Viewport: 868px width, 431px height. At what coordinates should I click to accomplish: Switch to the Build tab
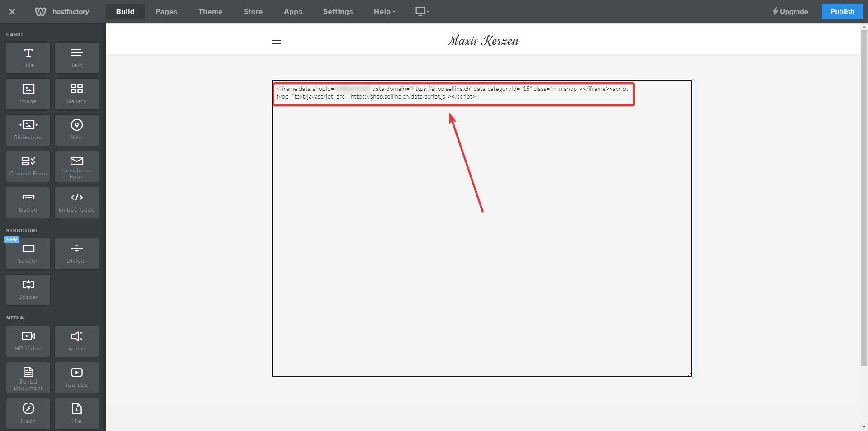(x=125, y=12)
